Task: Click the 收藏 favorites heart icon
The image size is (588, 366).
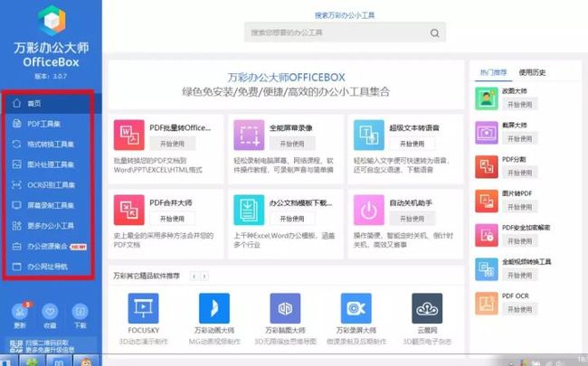Action: [x=50, y=311]
